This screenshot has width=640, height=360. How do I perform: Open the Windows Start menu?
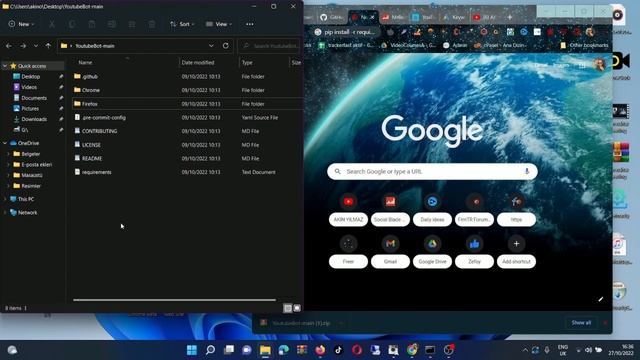click(191, 350)
